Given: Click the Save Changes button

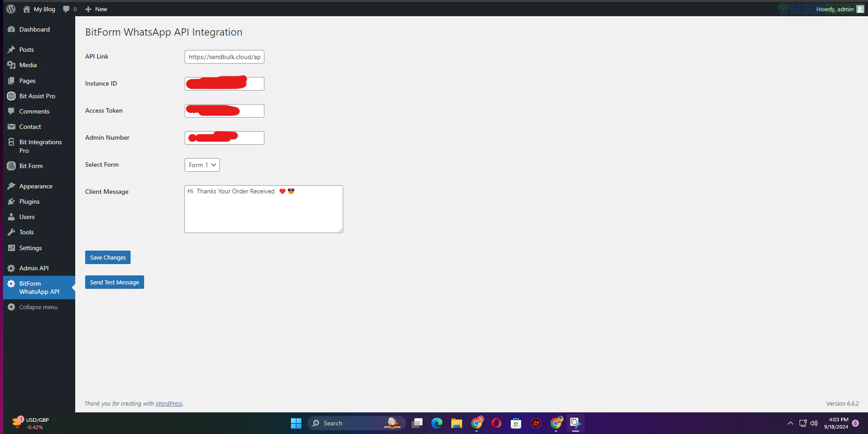Looking at the screenshot, I should [108, 257].
